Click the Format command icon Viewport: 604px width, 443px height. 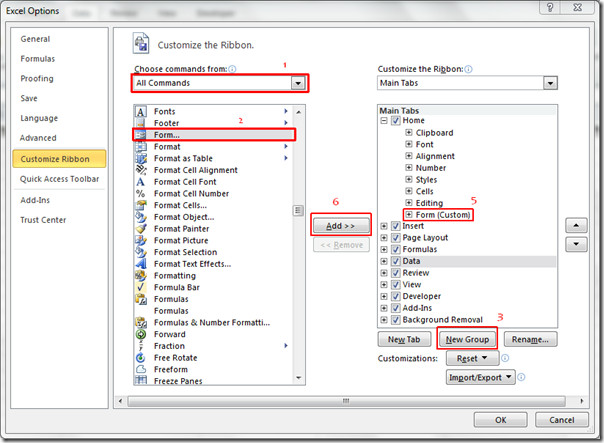click(141, 147)
